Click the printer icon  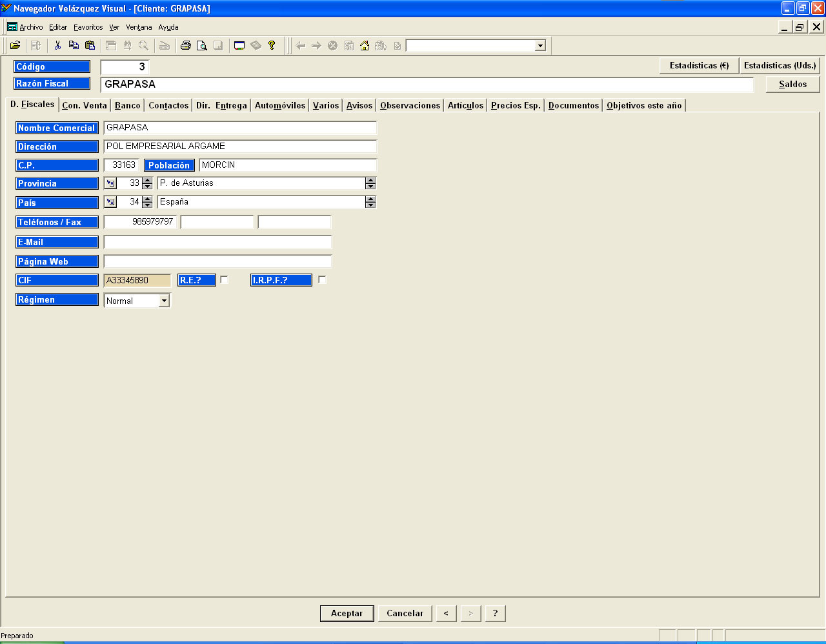(x=186, y=45)
